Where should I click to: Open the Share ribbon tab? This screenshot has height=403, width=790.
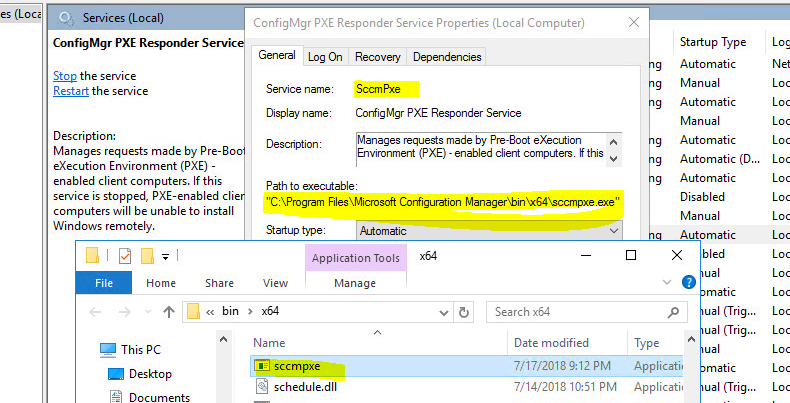pos(219,283)
